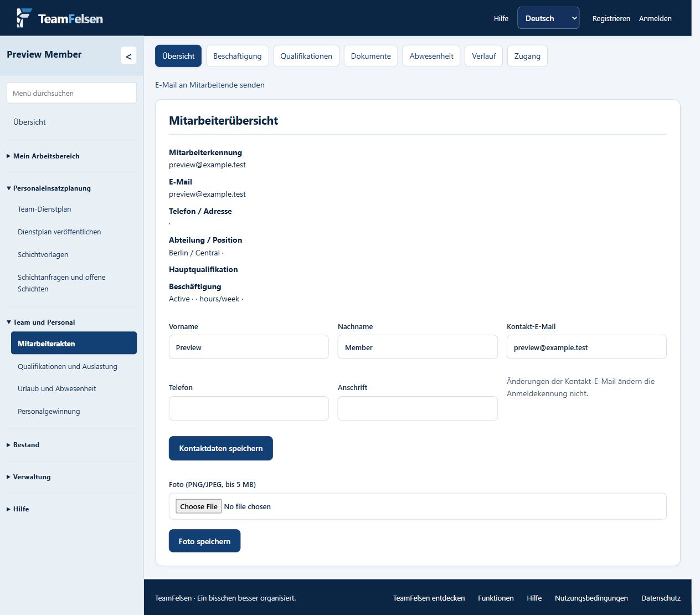This screenshot has width=700, height=615.
Task: Click Funktionen in the footer
Action: tap(496, 598)
